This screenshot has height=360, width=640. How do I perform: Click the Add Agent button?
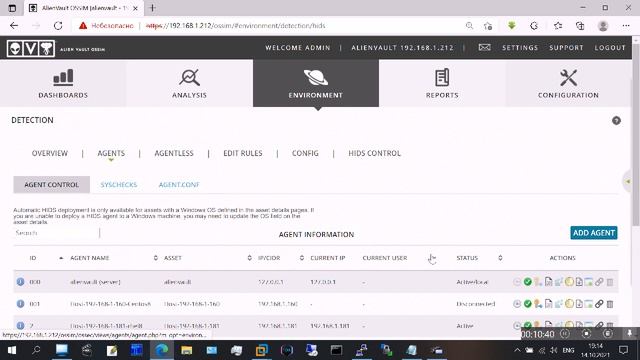[594, 233]
